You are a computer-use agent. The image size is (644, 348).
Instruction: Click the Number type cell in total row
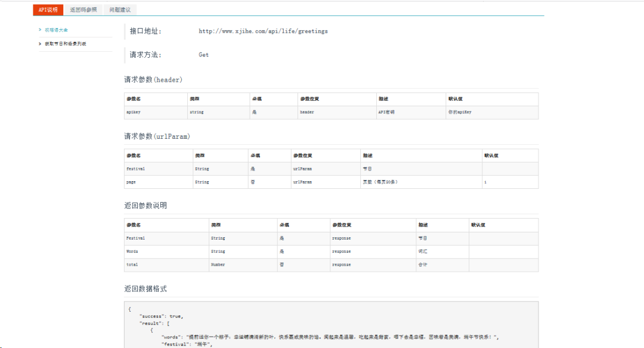pyautogui.click(x=243, y=265)
